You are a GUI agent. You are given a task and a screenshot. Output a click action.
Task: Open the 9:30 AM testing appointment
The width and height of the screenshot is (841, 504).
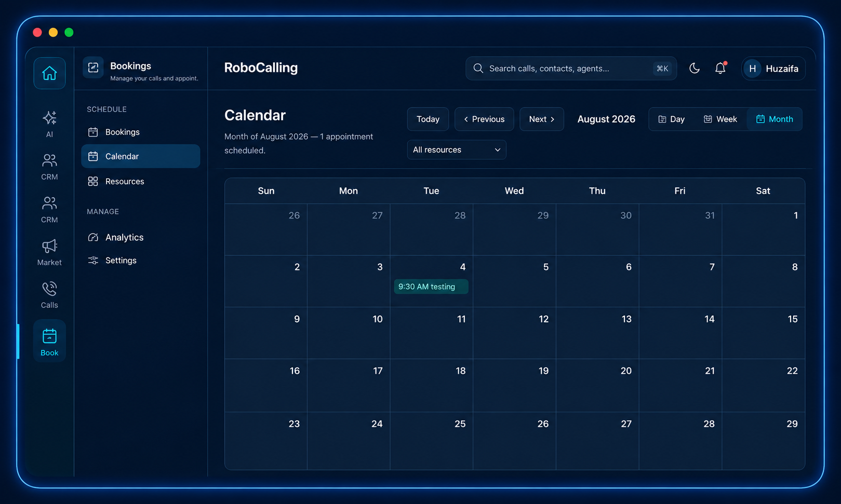point(431,287)
